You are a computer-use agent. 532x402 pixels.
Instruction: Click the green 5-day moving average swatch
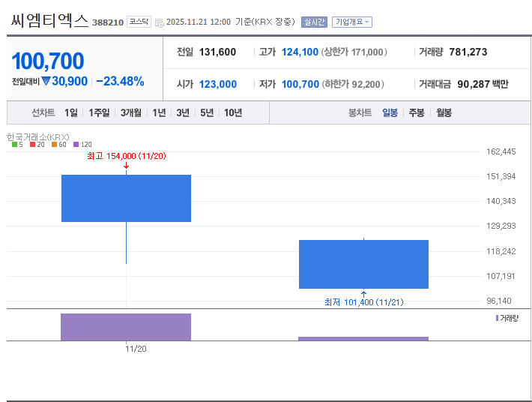pyautogui.click(x=14, y=145)
